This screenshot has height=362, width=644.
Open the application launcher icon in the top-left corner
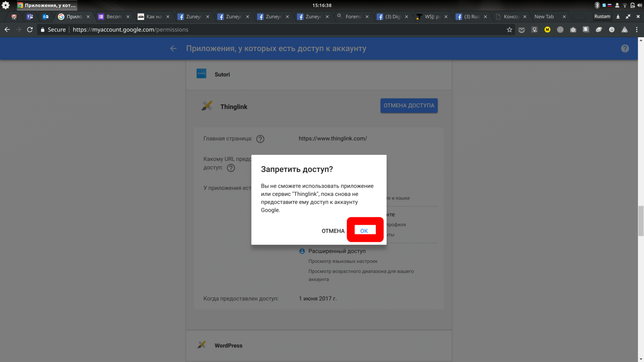(5, 5)
